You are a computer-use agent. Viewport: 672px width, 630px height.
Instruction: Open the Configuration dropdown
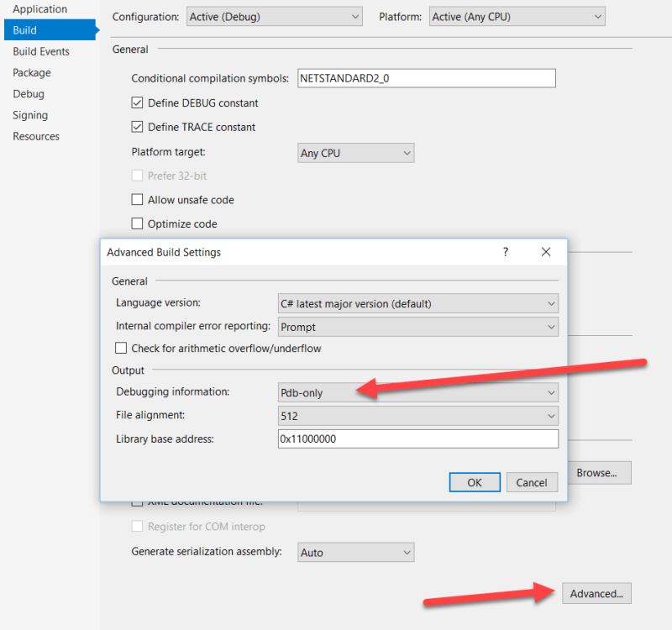pyautogui.click(x=274, y=17)
